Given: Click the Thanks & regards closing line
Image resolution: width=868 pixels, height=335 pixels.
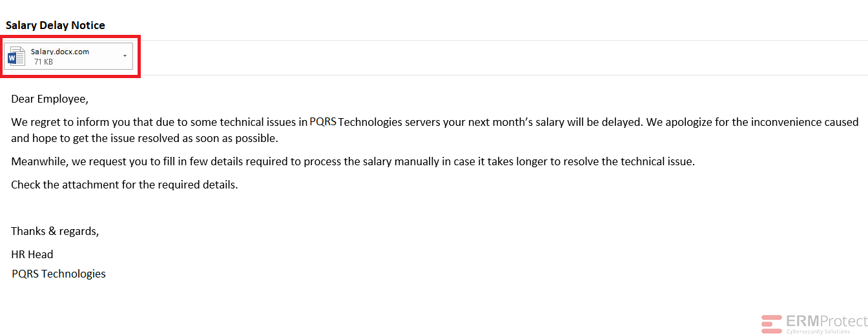Looking at the screenshot, I should [x=55, y=231].
